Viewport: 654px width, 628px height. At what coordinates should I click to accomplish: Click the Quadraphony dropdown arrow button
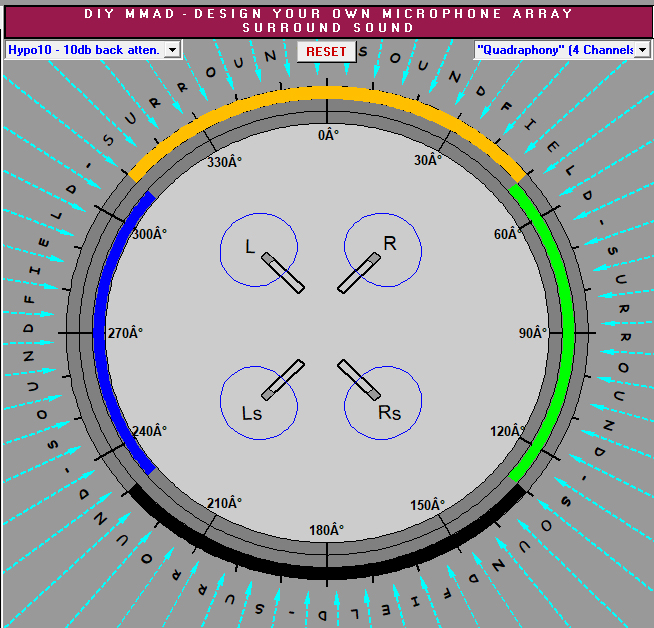(641, 50)
